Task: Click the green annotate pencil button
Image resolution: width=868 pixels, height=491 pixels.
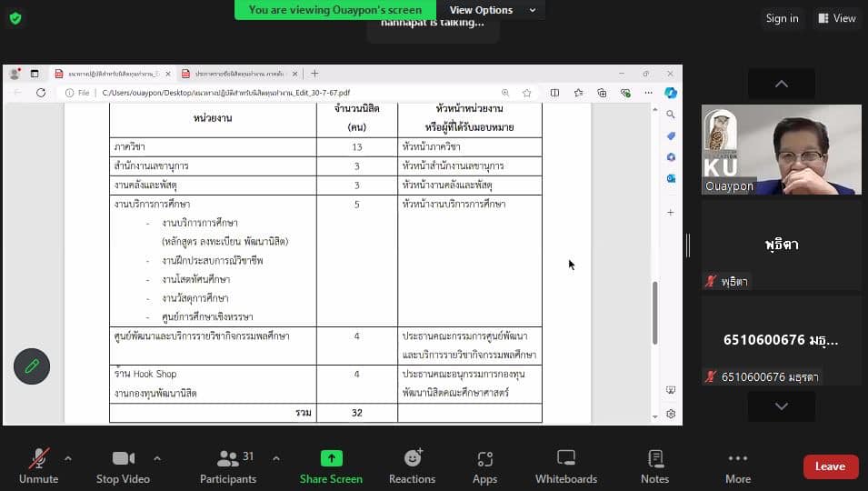Action: (x=32, y=366)
